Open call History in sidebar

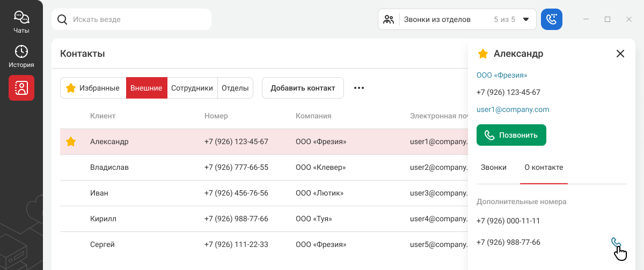pos(21,57)
